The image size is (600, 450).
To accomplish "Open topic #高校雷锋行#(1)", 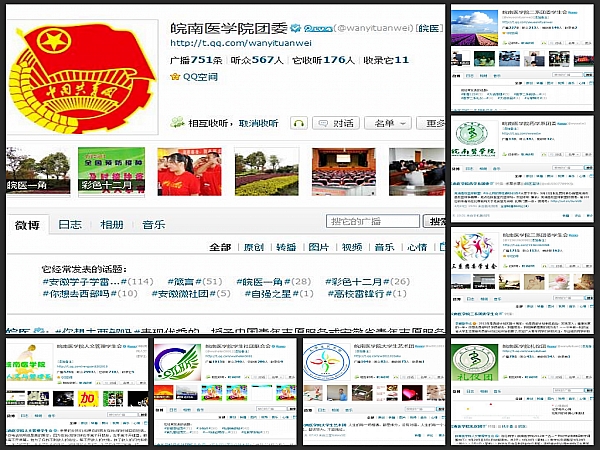I will click(367, 294).
